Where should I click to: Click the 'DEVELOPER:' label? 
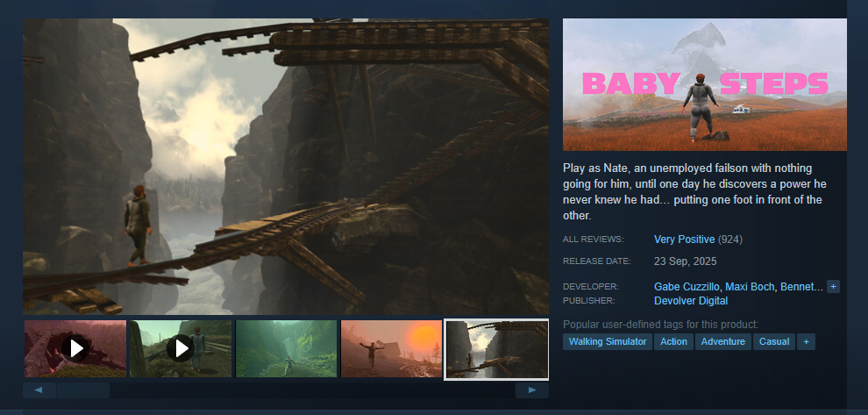[x=591, y=286]
